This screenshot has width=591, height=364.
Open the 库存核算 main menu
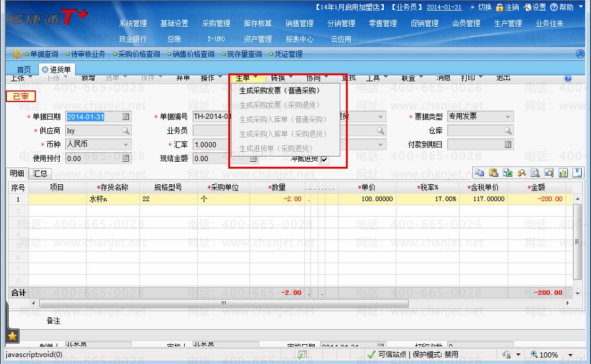pos(258,24)
